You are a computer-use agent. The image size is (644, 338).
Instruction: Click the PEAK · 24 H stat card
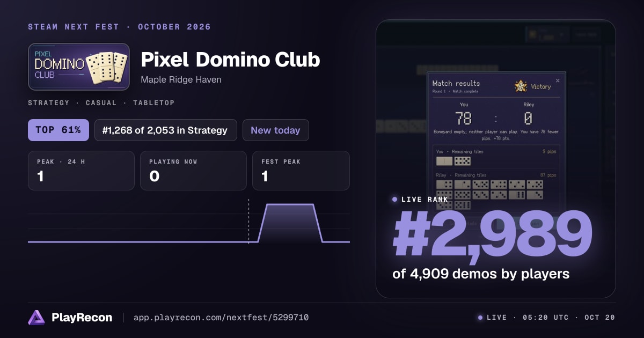pyautogui.click(x=81, y=171)
